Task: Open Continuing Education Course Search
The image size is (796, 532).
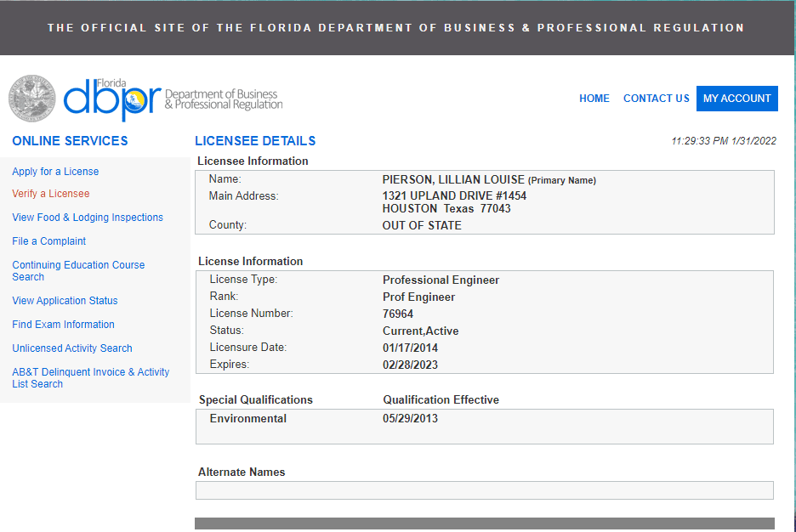Action: point(78,271)
